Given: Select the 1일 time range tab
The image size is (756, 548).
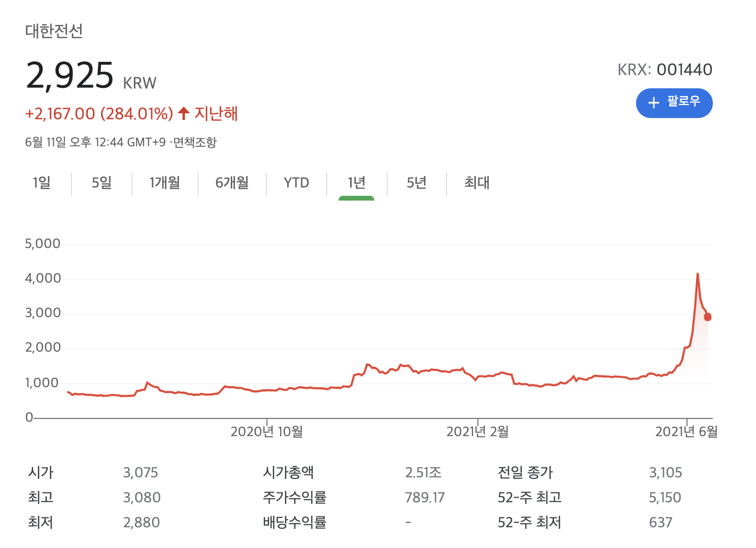Looking at the screenshot, I should (x=42, y=183).
